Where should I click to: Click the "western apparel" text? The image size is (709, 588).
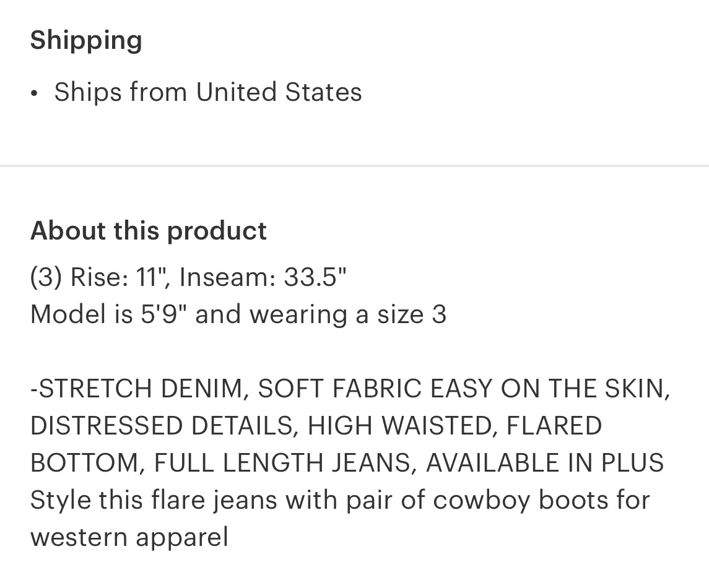(129, 537)
